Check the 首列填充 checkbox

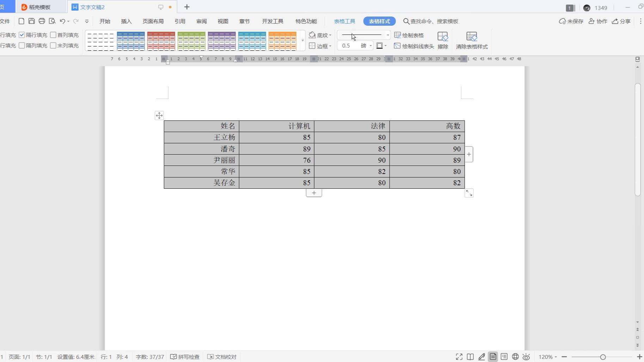(x=53, y=35)
